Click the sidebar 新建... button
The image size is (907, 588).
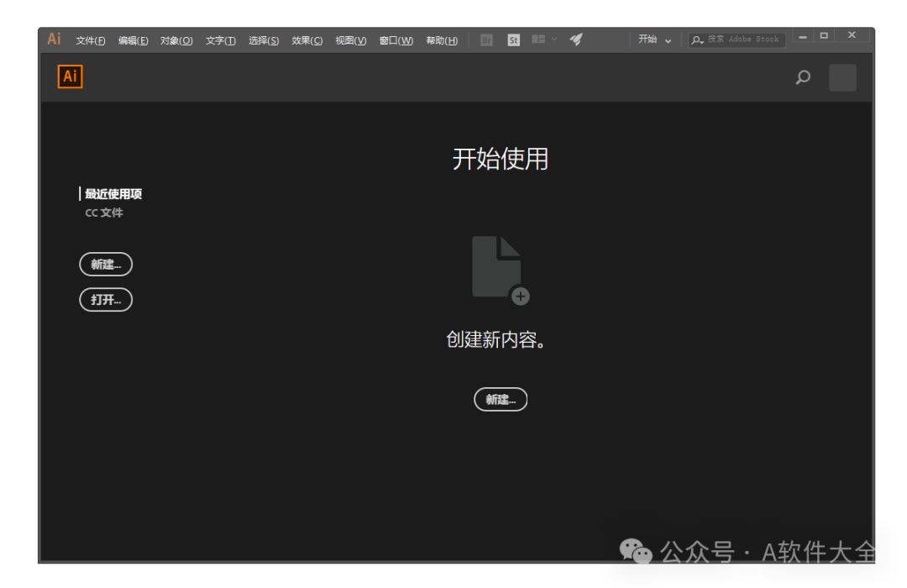click(105, 265)
